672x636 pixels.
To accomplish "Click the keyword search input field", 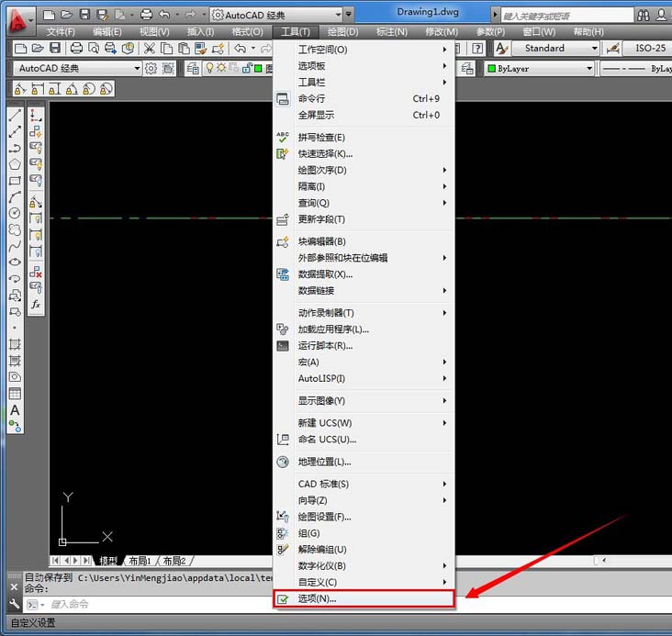I will (566, 16).
